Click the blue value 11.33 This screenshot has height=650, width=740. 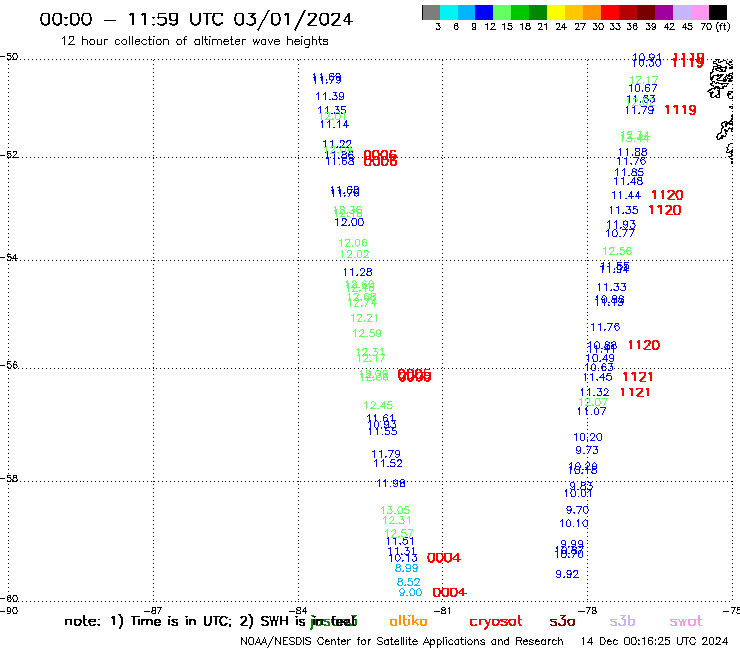click(x=612, y=287)
